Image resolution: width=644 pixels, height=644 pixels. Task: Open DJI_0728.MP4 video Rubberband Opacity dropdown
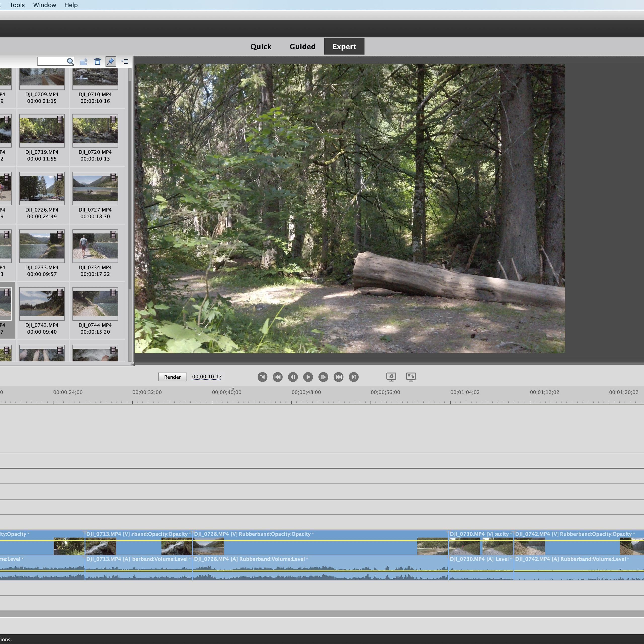tap(312, 534)
